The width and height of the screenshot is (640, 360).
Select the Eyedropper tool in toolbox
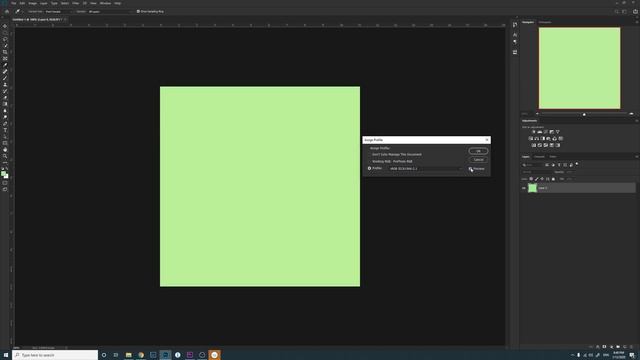click(x=5, y=64)
